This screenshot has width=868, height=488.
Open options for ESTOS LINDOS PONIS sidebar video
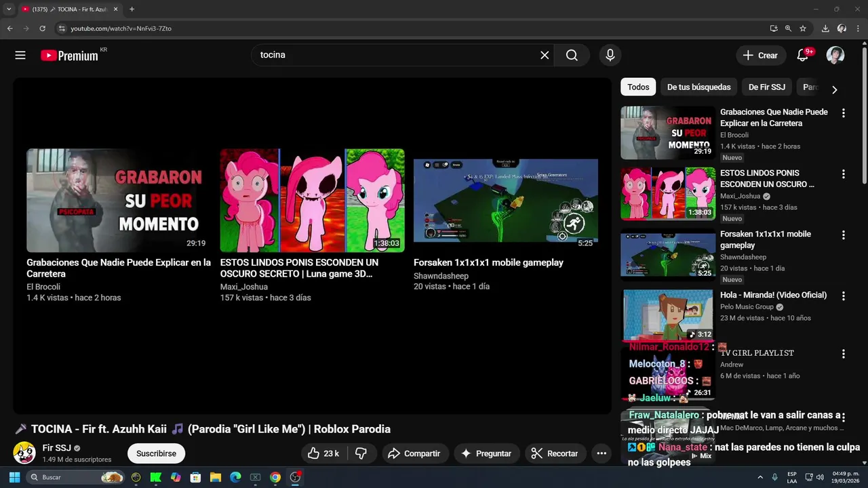[844, 174]
